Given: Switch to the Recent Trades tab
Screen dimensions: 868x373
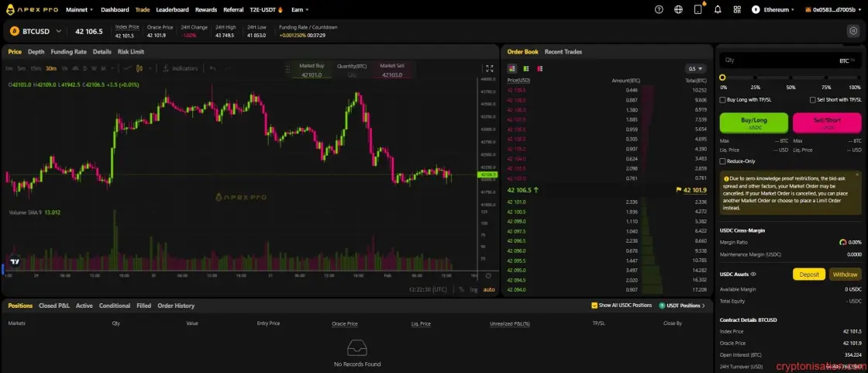Looking at the screenshot, I should (563, 51).
